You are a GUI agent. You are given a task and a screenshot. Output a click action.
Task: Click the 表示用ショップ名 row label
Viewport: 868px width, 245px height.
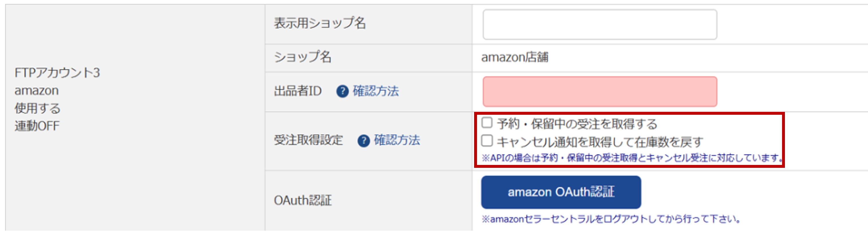(320, 23)
